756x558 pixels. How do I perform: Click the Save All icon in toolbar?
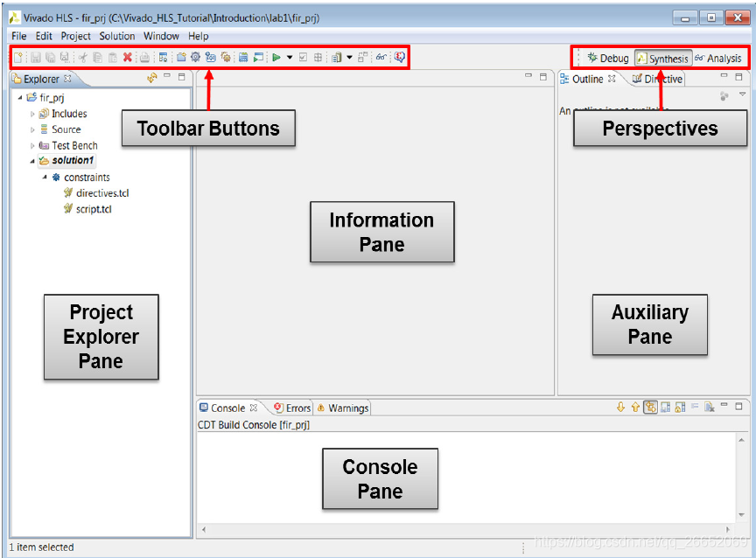pyautogui.click(x=50, y=58)
